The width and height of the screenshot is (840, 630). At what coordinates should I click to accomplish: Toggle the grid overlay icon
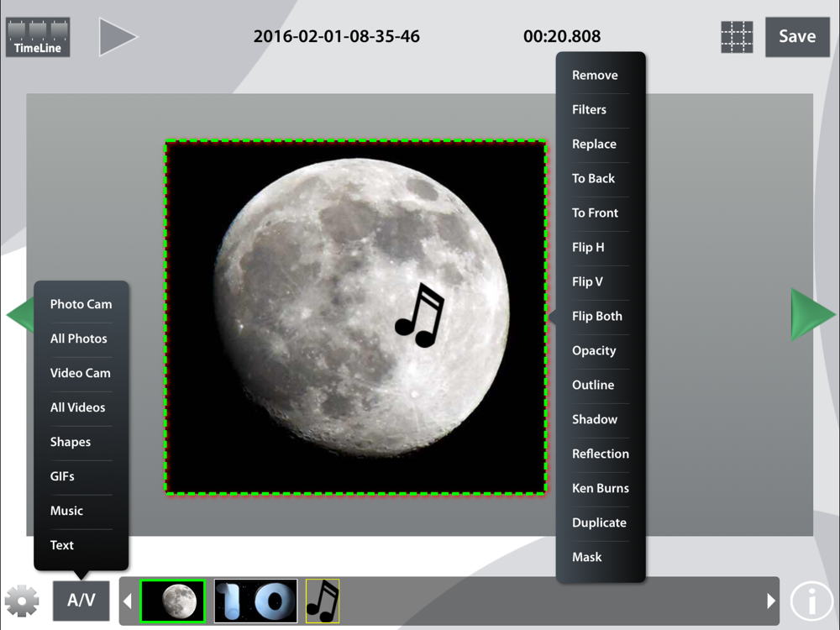[x=737, y=38]
